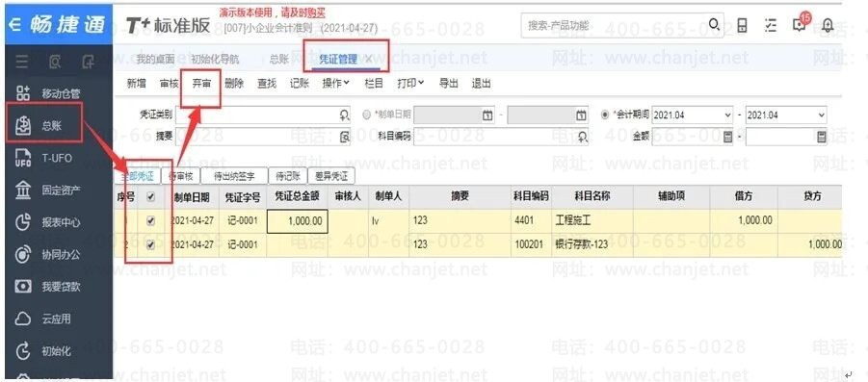868x382 pixels.
Task: Select the 制单日期 radio button
Action: coord(366,115)
